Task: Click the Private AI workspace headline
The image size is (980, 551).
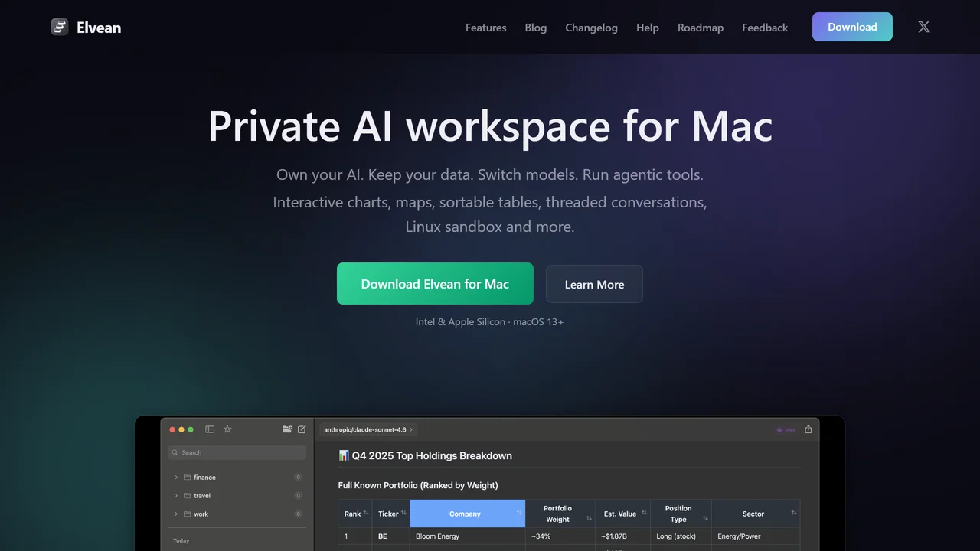Action: tap(490, 126)
